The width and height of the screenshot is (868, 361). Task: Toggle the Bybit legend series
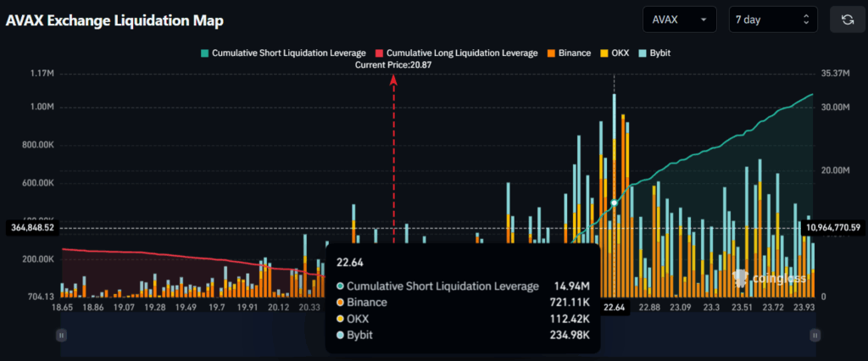[654, 53]
